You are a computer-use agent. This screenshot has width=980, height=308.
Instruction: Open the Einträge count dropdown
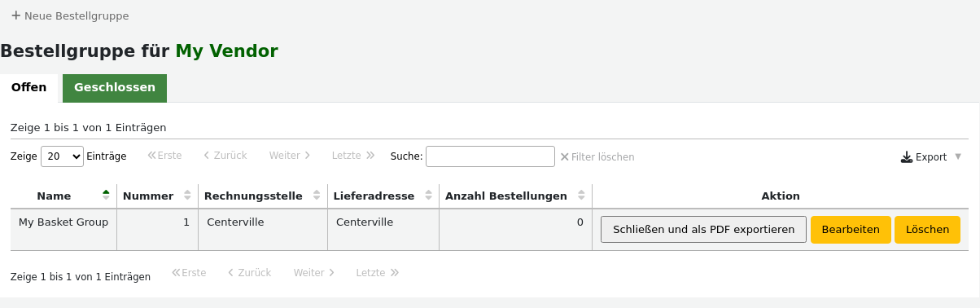pyautogui.click(x=62, y=156)
